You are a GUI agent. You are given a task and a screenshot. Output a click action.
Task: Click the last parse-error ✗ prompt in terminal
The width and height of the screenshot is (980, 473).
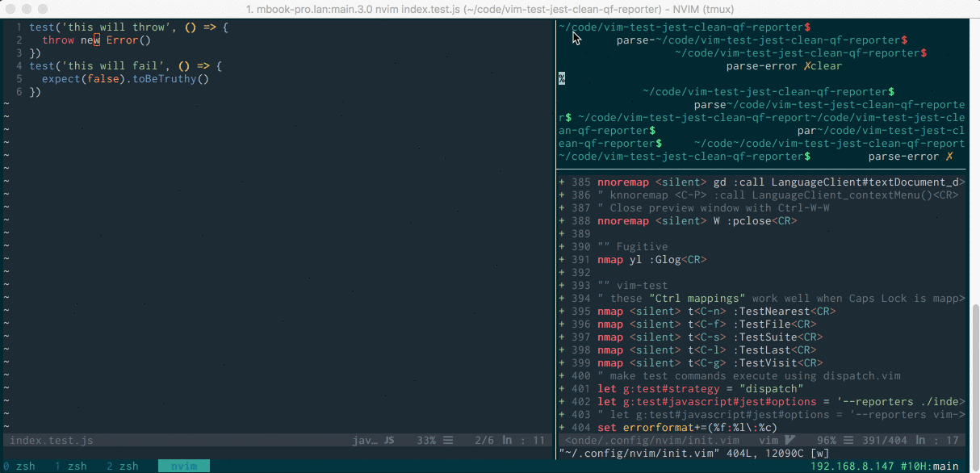(x=911, y=157)
